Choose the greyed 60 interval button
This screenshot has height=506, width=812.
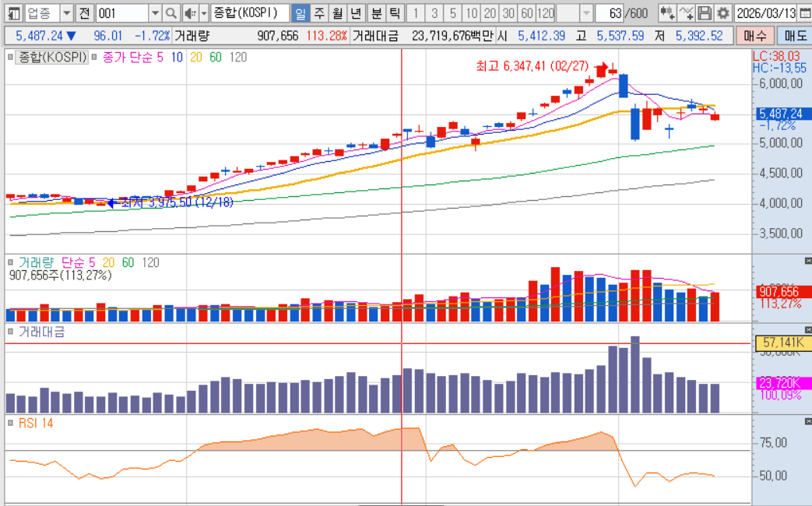point(526,13)
